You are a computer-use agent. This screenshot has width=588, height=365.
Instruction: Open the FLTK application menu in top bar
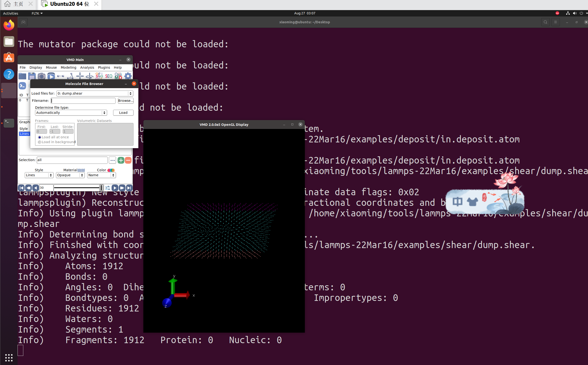pyautogui.click(x=37, y=13)
